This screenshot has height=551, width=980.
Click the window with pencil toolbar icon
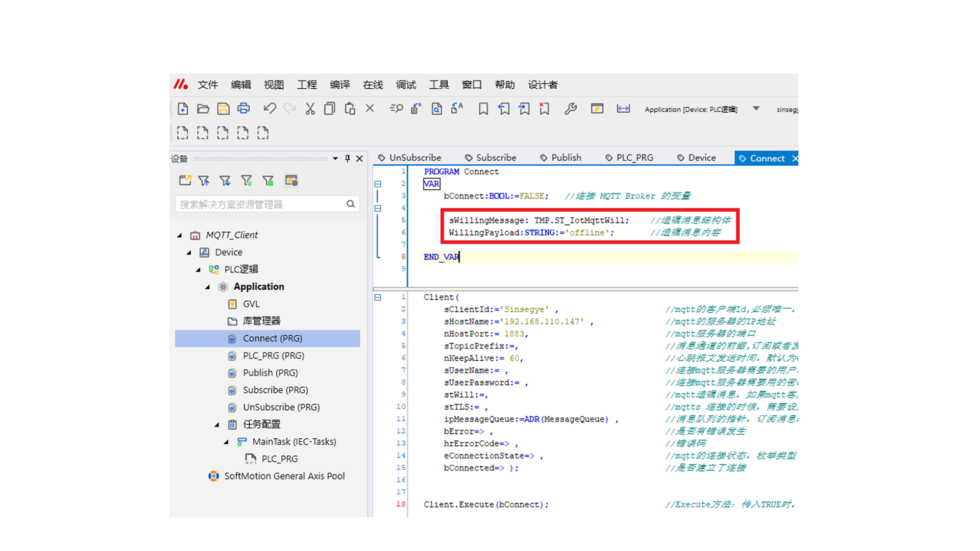point(597,109)
